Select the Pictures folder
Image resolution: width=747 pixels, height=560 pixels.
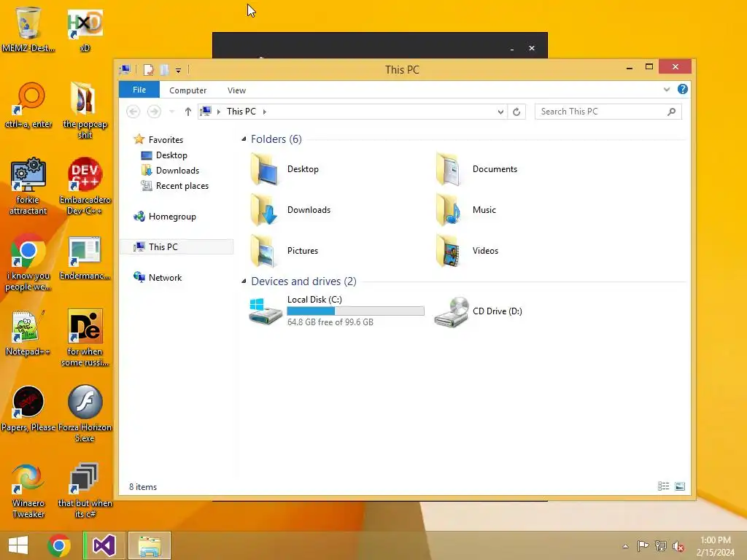click(284, 251)
